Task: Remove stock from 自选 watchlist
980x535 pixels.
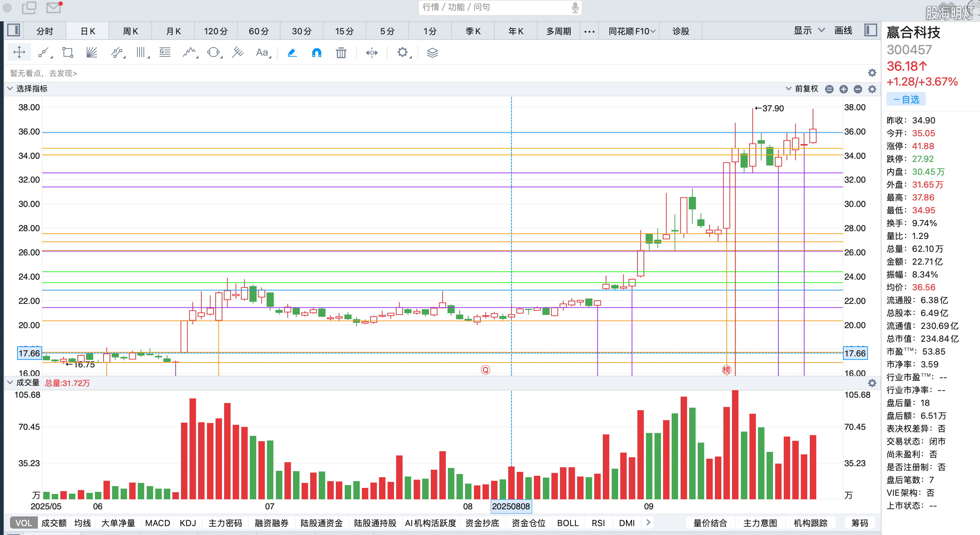Action: [x=906, y=100]
